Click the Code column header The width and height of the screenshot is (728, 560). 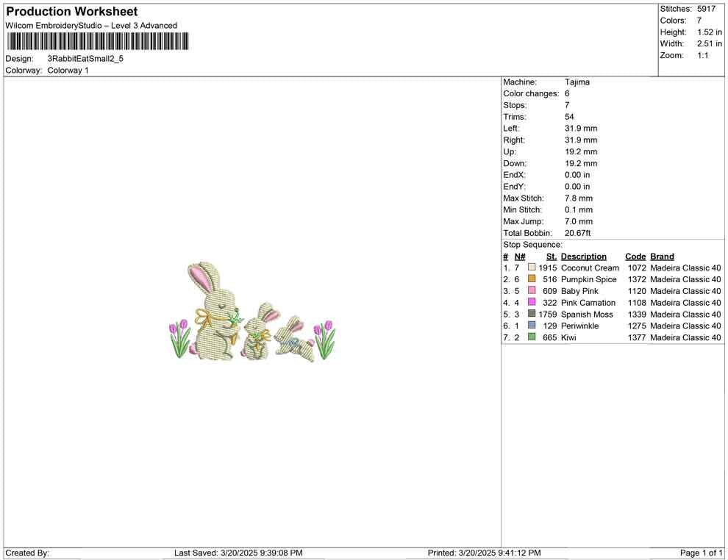pyautogui.click(x=635, y=256)
